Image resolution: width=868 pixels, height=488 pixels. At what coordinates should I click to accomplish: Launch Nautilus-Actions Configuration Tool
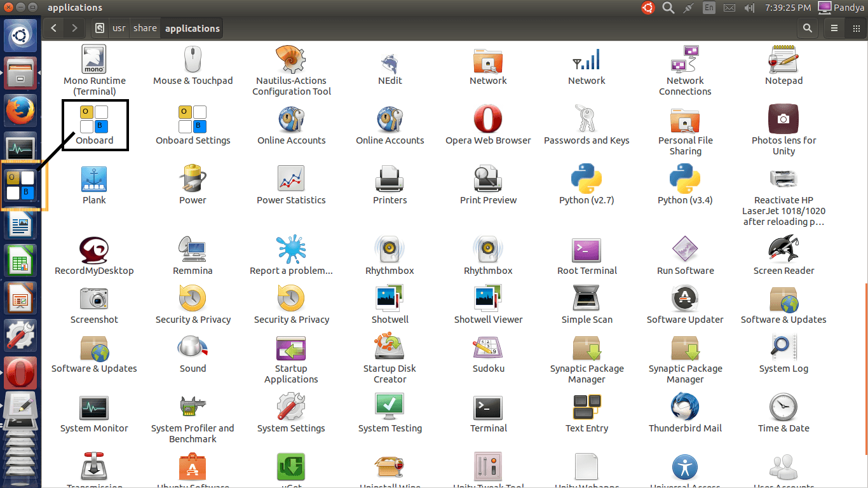291,59
